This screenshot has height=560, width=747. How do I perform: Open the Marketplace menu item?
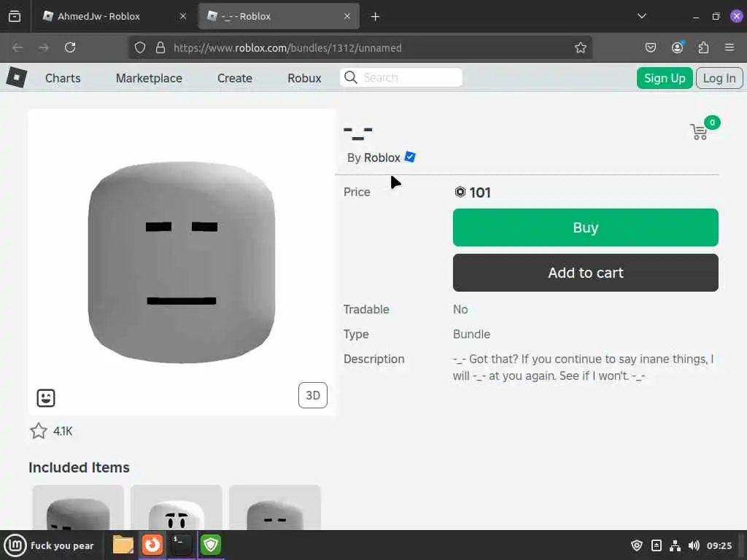tap(149, 78)
